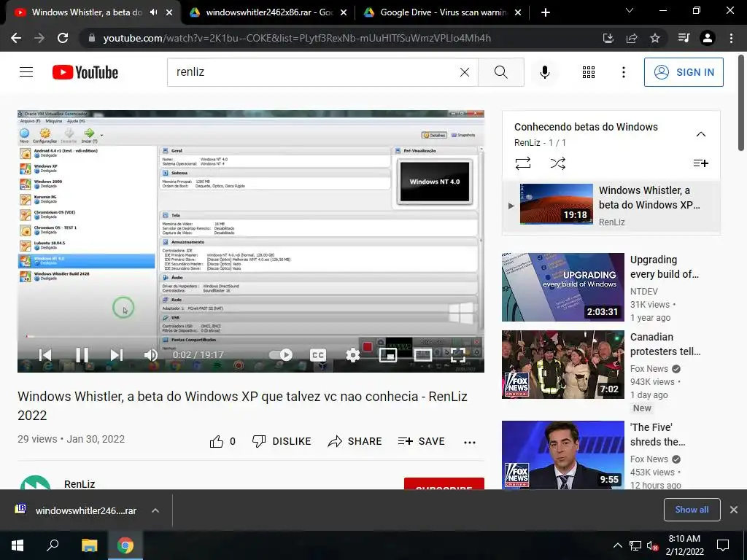This screenshot has width=747, height=560.
Task: Open the Windows Start menu
Action: pyautogui.click(x=18, y=545)
